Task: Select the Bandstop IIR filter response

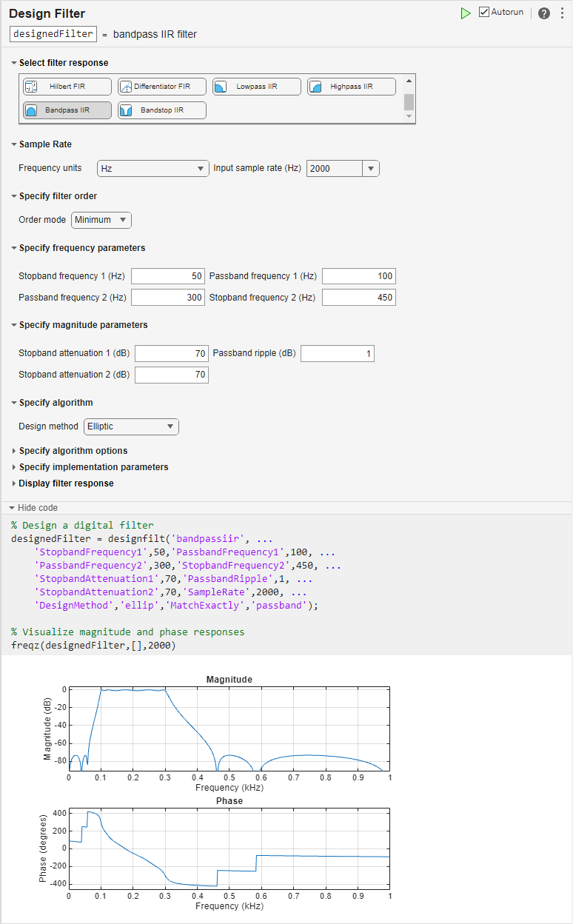Action: coord(161,111)
